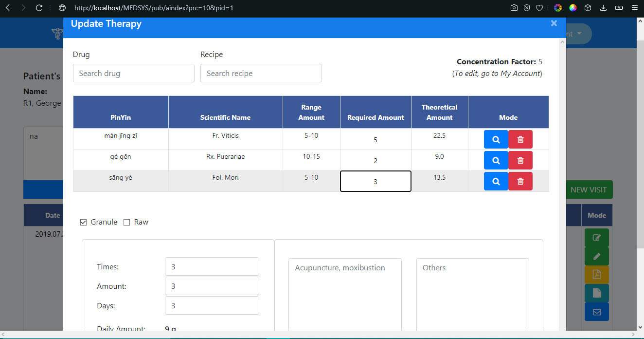Click Required Amount field for màn jīng zǐ

pyautogui.click(x=375, y=140)
